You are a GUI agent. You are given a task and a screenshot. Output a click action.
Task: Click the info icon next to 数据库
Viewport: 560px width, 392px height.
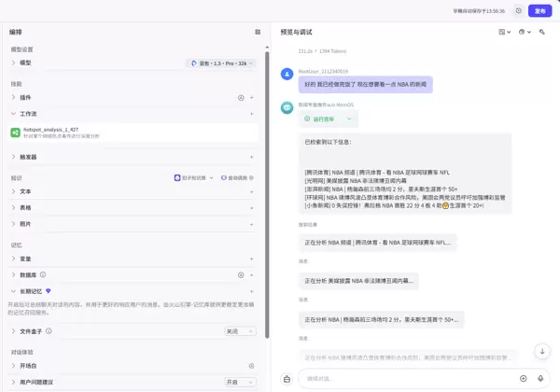click(43, 275)
